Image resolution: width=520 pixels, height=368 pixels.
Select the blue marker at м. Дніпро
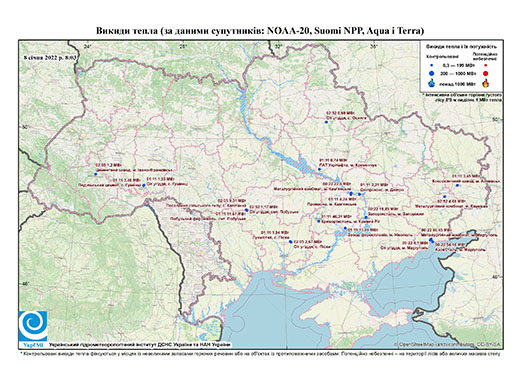point(360,194)
